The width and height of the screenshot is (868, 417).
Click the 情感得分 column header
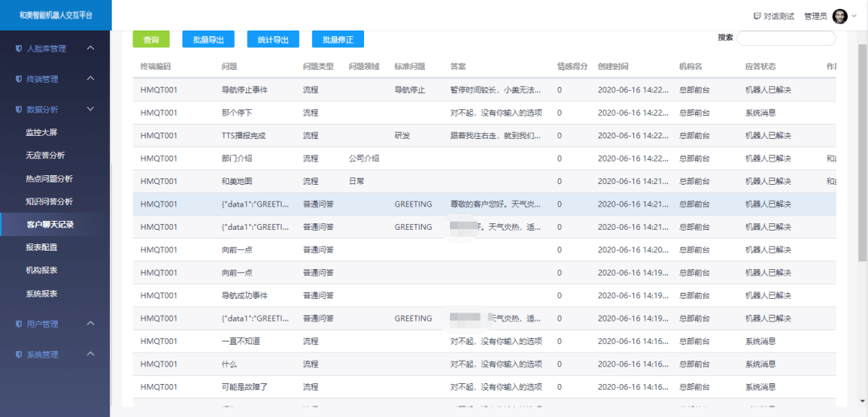coord(572,67)
